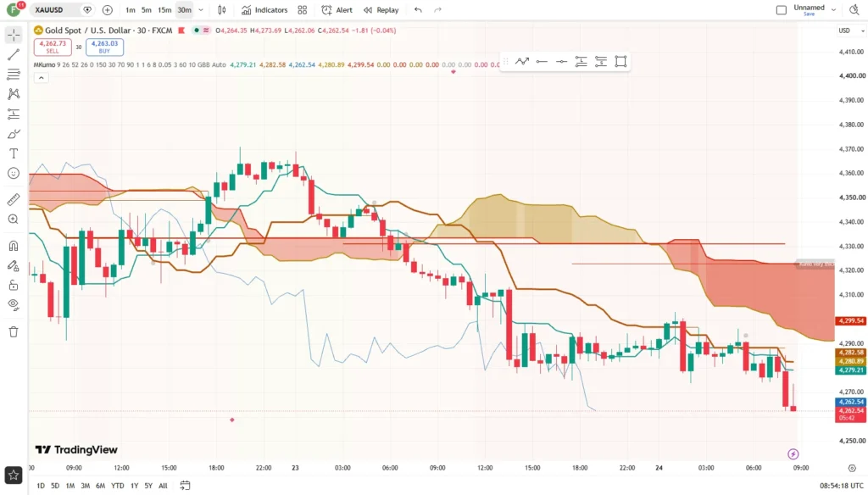Open go to date calendar
The width and height of the screenshot is (868, 495).
coord(185,486)
